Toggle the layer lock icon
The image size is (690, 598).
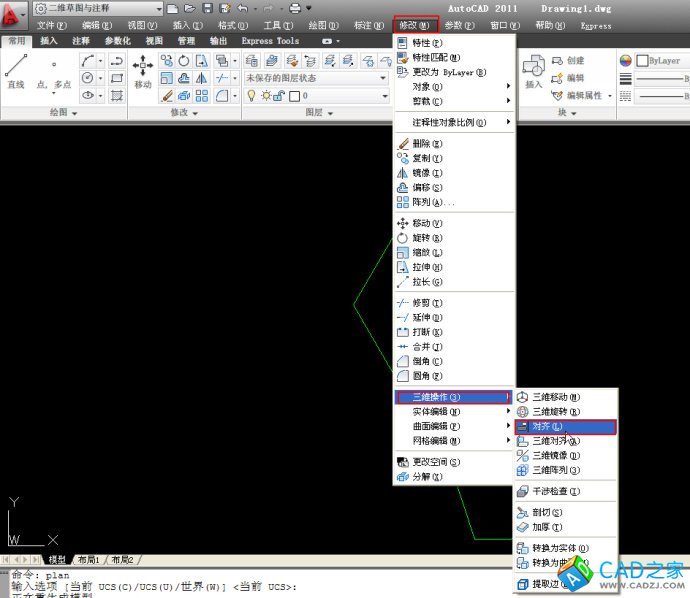(280, 96)
